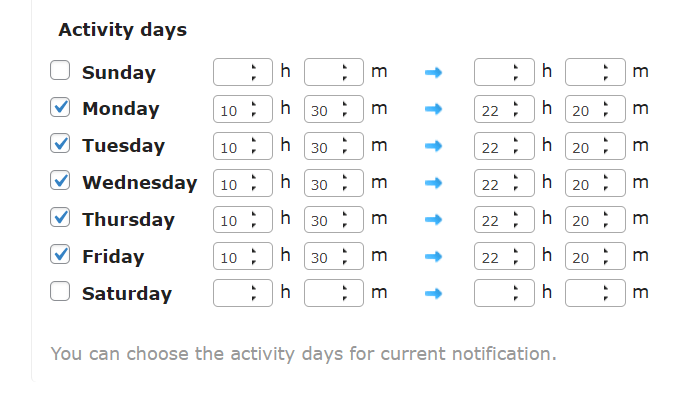This screenshot has height=400, width=680.
Task: Click the blue arrow in Saturday row
Action: 433,293
